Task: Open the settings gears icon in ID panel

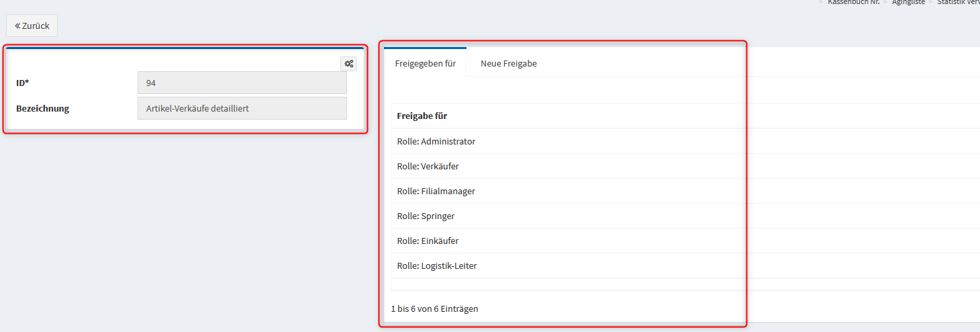Action: pyautogui.click(x=348, y=64)
